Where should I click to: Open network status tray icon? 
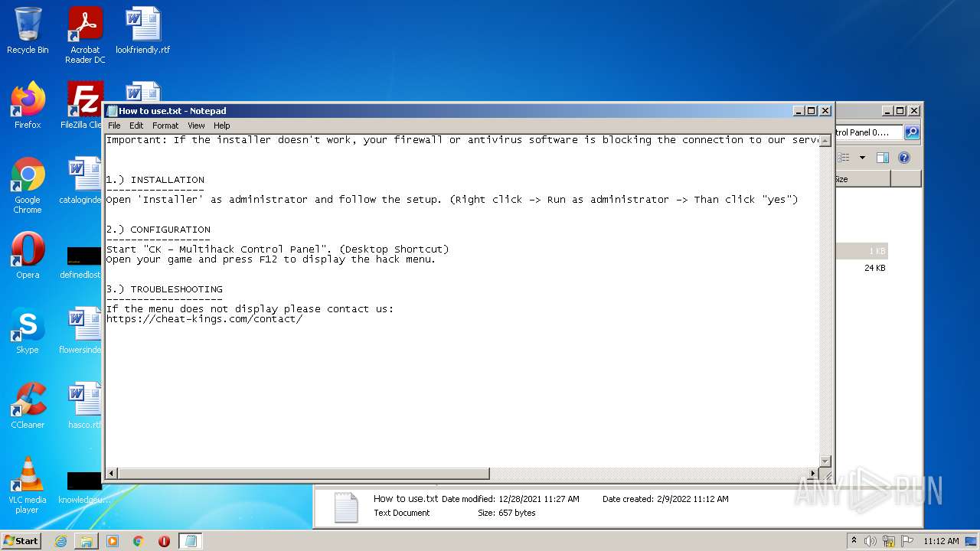[889, 541]
